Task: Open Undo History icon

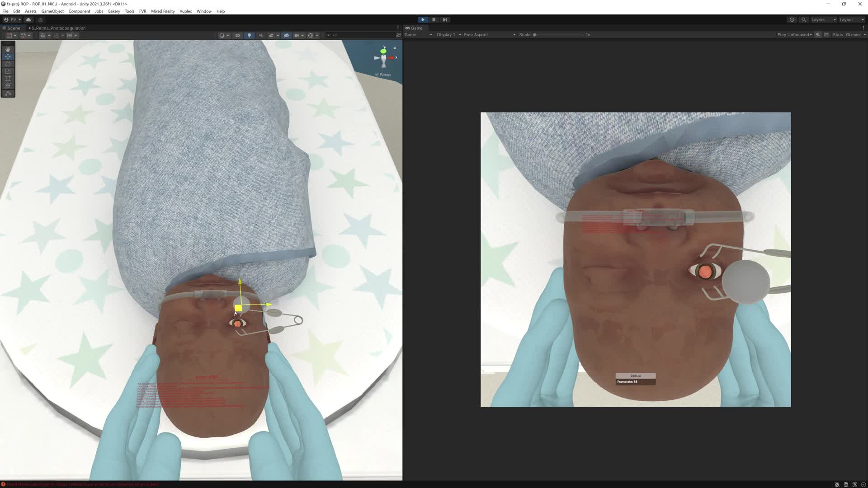Action: pyautogui.click(x=792, y=19)
